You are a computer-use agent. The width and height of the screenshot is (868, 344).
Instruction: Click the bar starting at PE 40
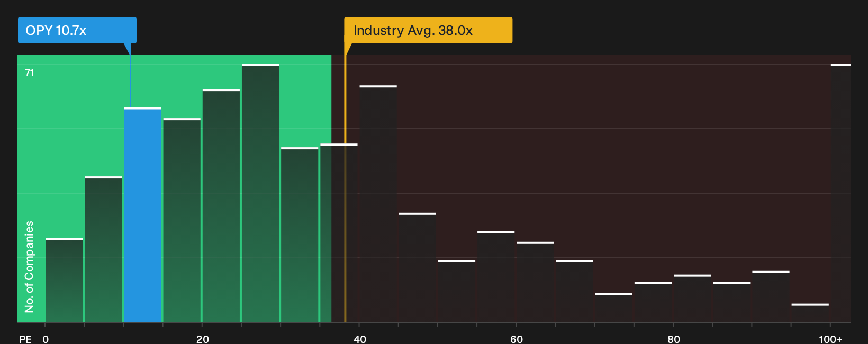pos(378,204)
